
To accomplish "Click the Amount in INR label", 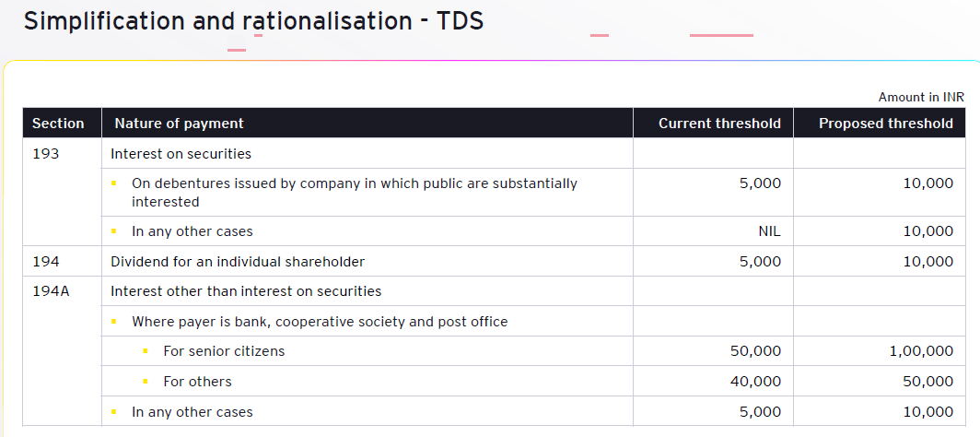I will 921,97.
